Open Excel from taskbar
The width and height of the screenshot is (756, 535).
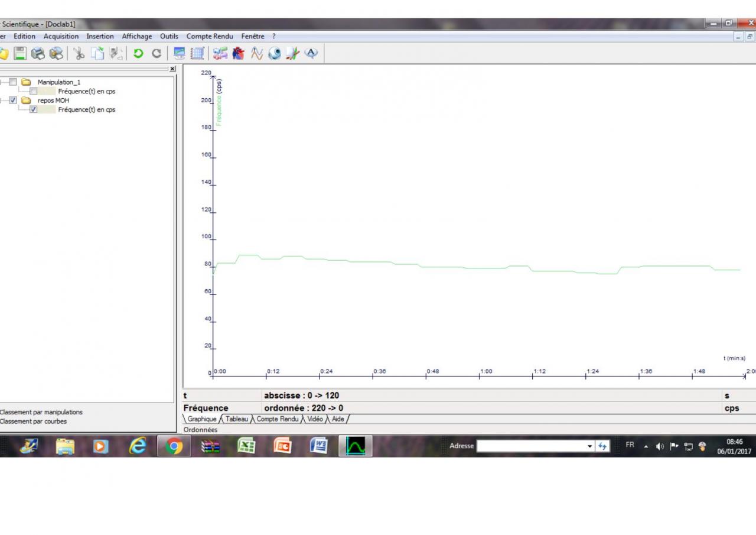pos(246,446)
